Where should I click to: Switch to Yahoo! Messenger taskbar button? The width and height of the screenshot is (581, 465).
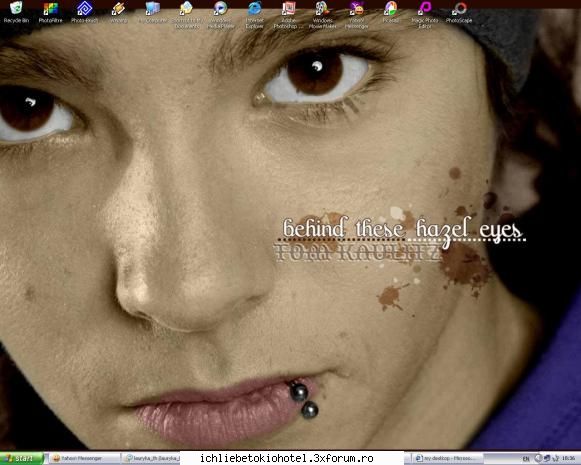click(83, 458)
